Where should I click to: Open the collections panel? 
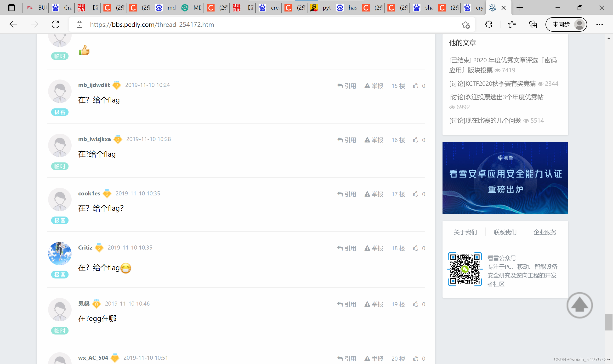(x=533, y=24)
